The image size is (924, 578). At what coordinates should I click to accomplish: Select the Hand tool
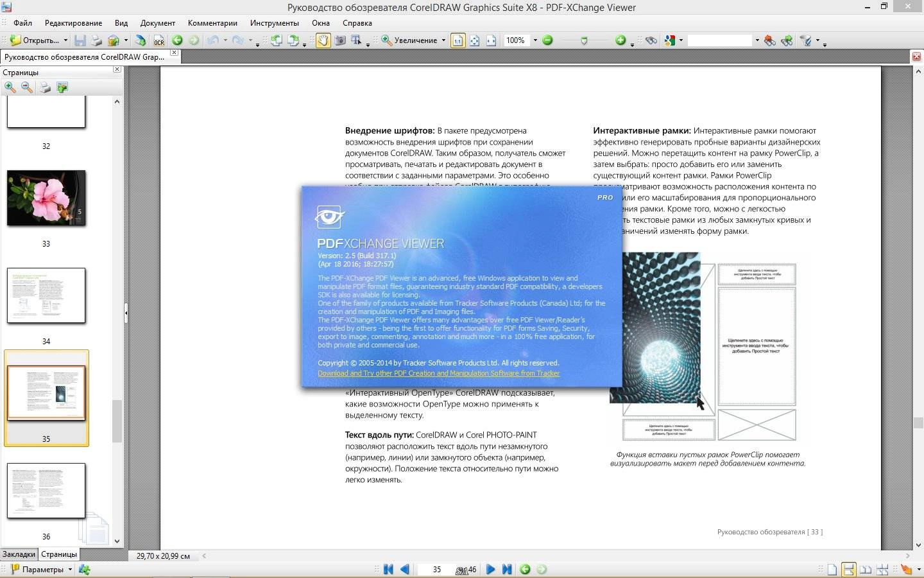(x=323, y=40)
